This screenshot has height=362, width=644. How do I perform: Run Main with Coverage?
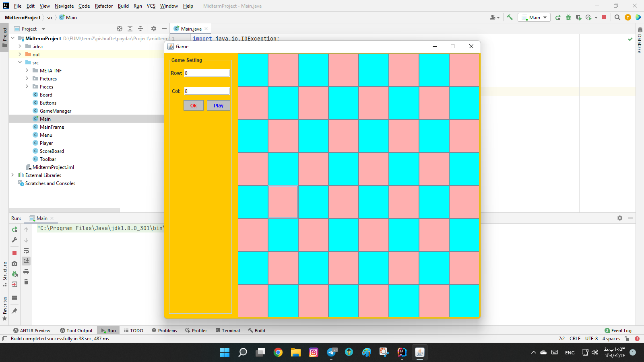[578, 17]
